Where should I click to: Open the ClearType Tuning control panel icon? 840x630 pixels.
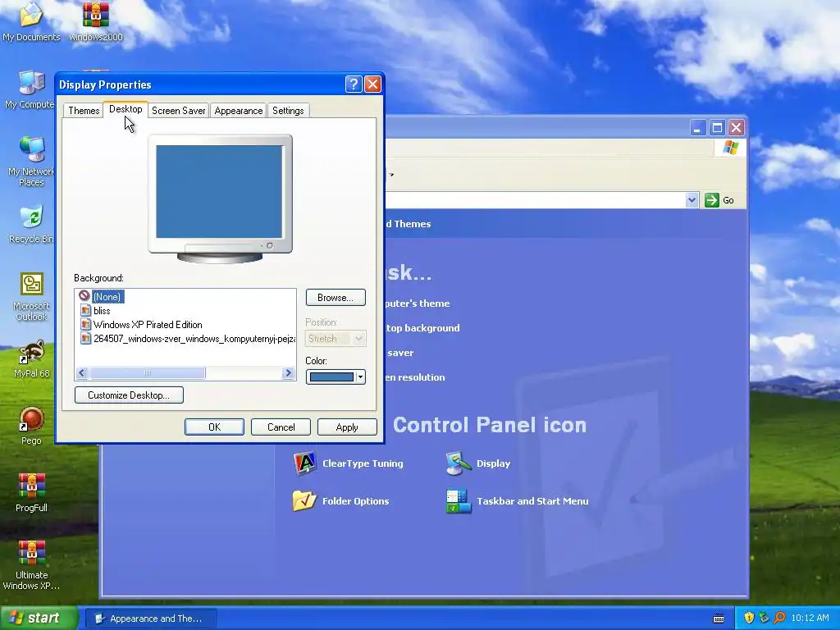point(348,463)
